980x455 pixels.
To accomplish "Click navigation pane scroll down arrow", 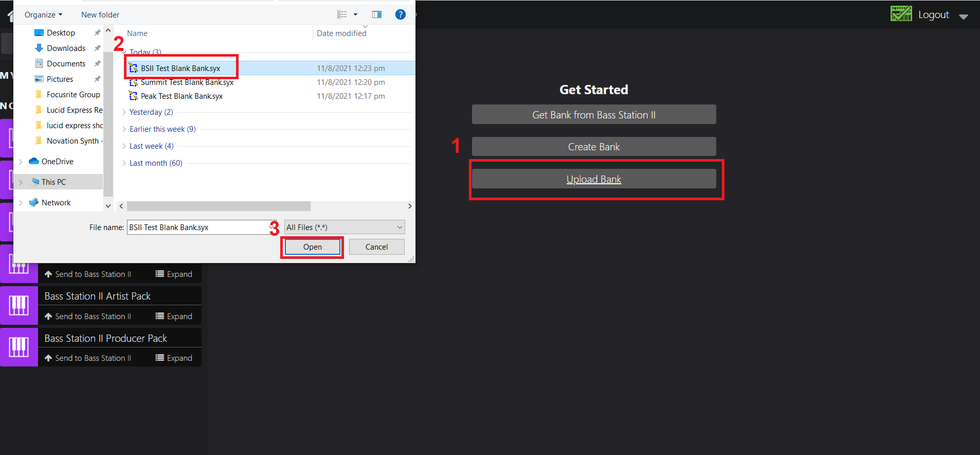I will coord(108,206).
